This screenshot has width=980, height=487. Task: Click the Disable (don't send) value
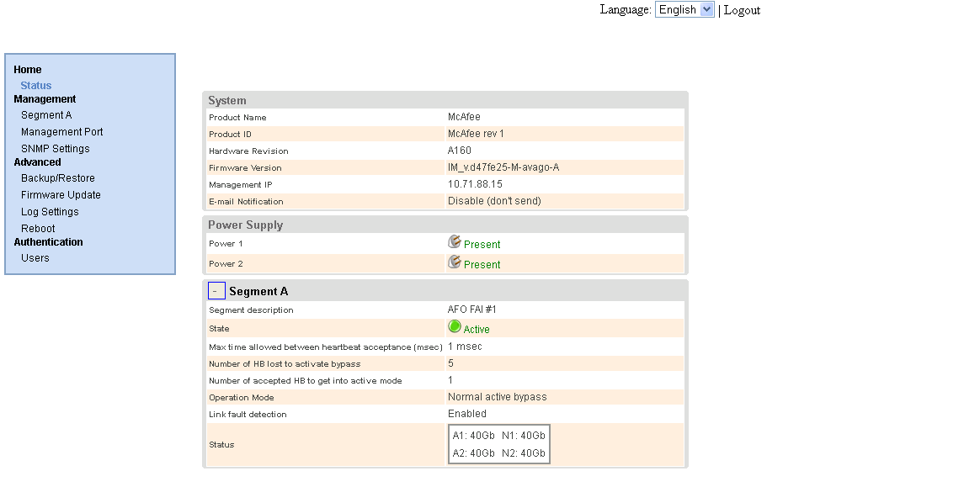494,201
